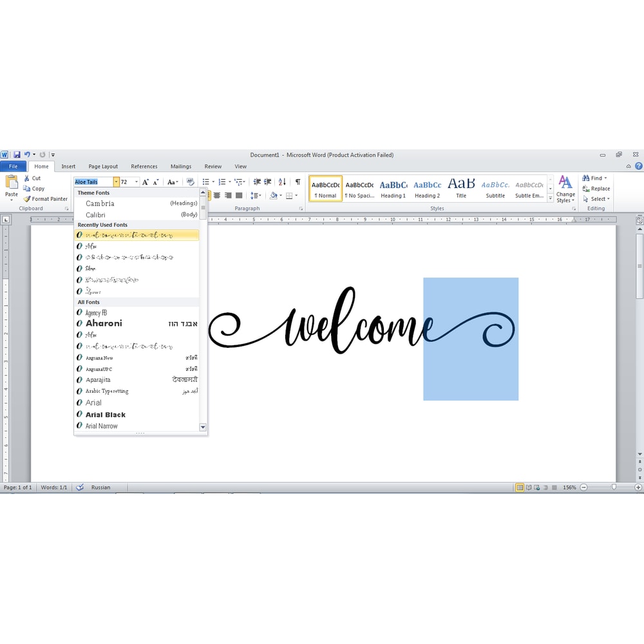Open the Font Size dropdown
This screenshot has height=644, width=644.
(137, 182)
